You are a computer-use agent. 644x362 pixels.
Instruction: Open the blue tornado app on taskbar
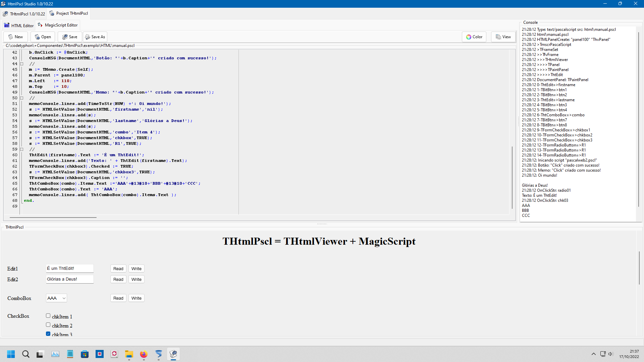tap(159, 354)
